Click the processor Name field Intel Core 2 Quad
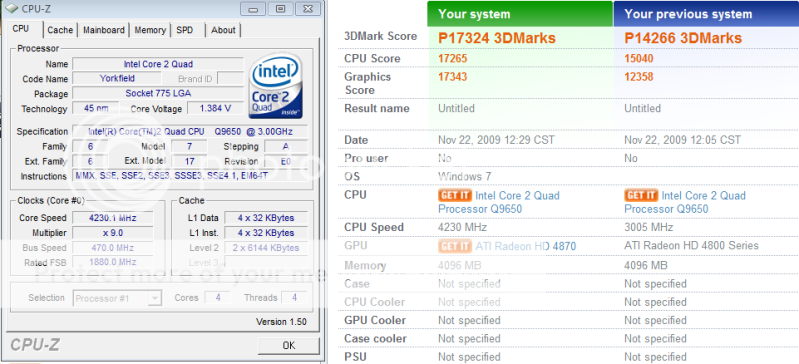This screenshot has height=364, width=799. pyautogui.click(x=158, y=64)
